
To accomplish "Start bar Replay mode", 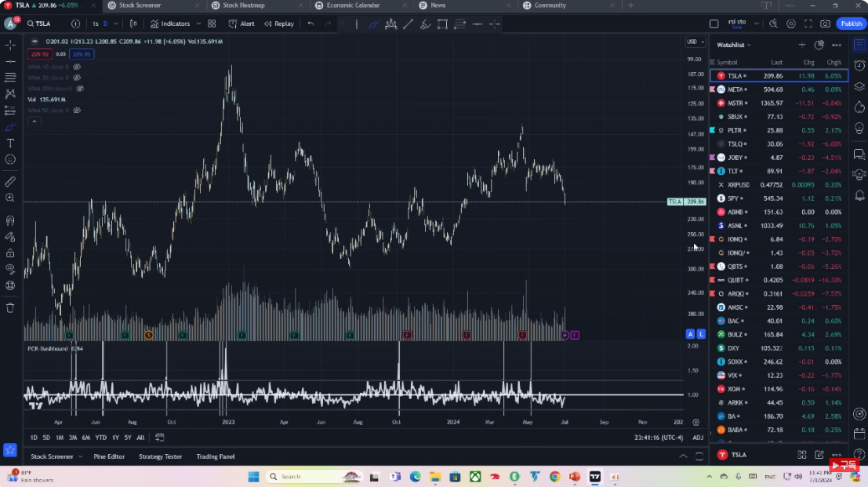I will pyautogui.click(x=279, y=24).
